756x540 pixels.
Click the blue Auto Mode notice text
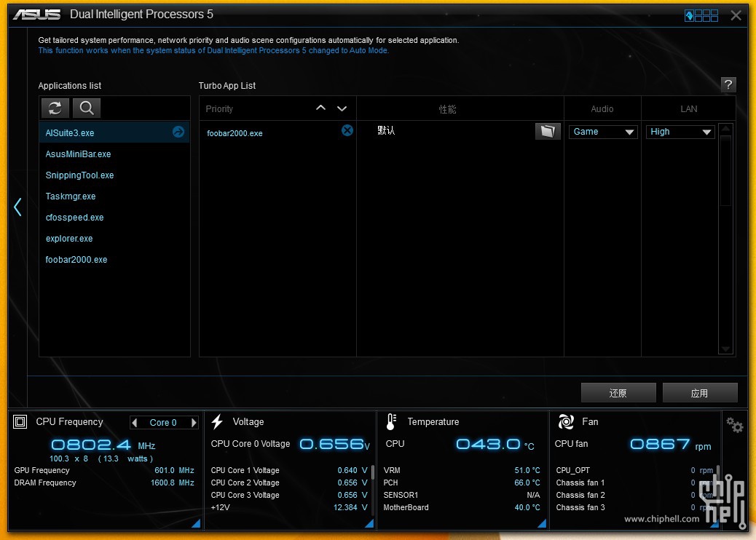(x=213, y=51)
